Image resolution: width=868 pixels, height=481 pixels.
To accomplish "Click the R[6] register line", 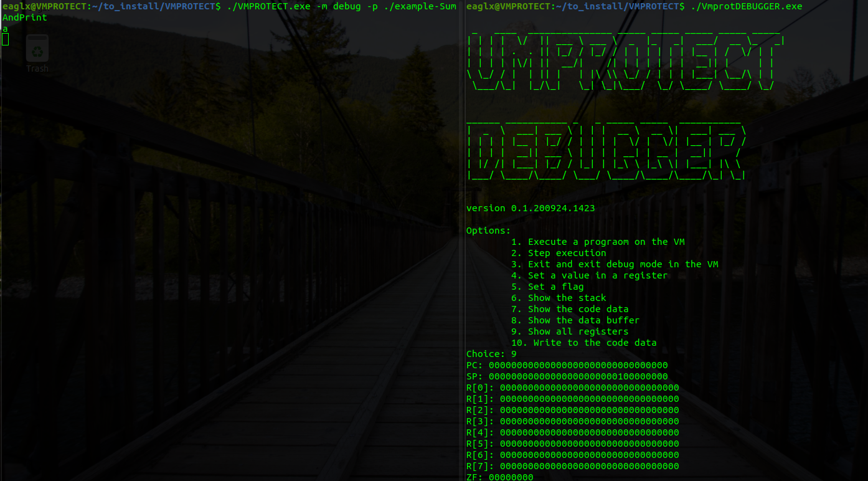I will point(572,455).
